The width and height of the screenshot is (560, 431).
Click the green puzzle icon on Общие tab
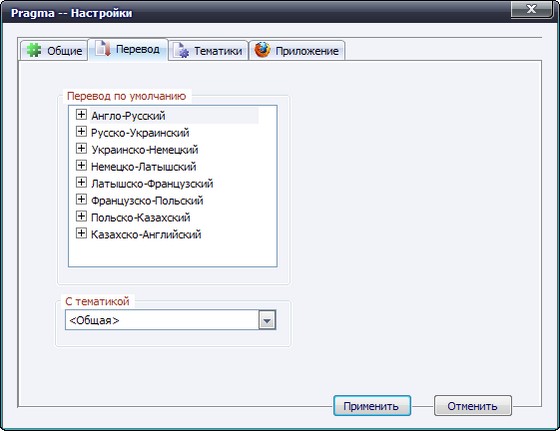tap(34, 50)
